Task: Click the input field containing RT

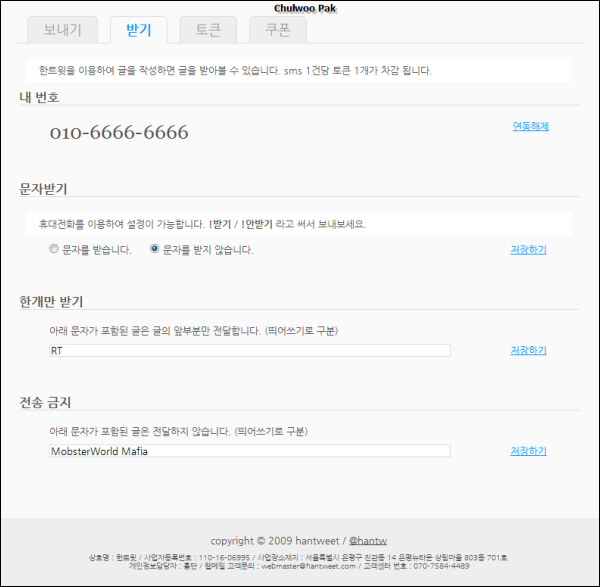Action: [250, 351]
